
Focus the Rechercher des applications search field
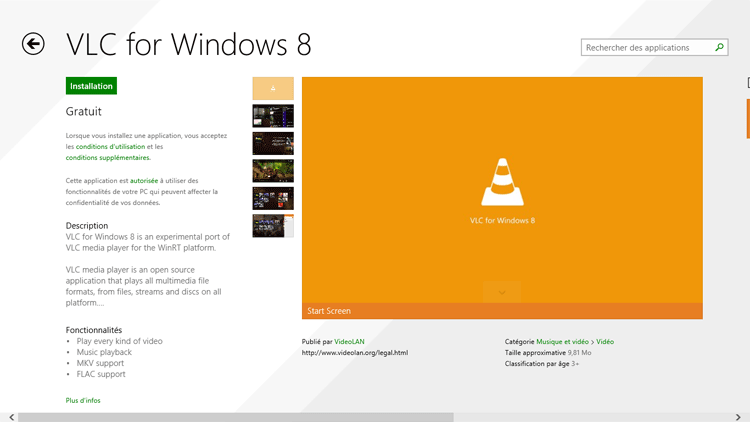pos(645,47)
